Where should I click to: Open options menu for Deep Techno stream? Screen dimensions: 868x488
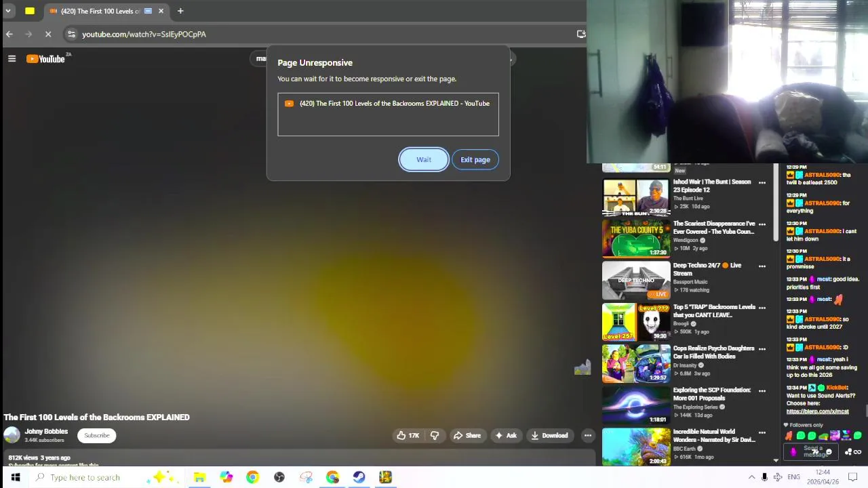point(762,266)
